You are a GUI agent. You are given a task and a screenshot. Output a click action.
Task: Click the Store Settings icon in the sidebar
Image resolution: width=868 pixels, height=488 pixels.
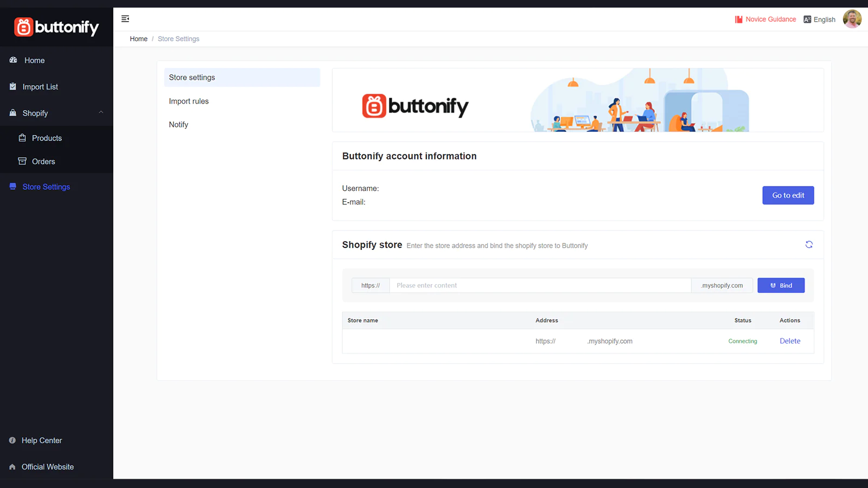[13, 187]
